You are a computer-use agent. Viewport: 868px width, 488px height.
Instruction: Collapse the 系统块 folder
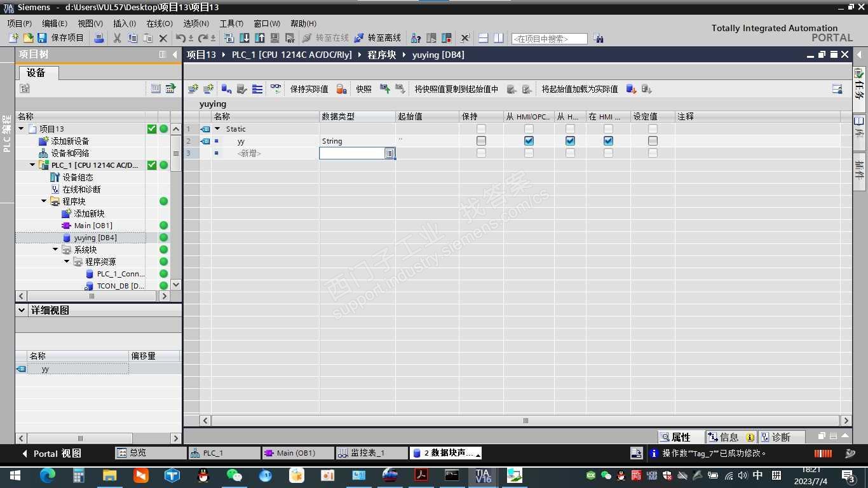(56, 250)
